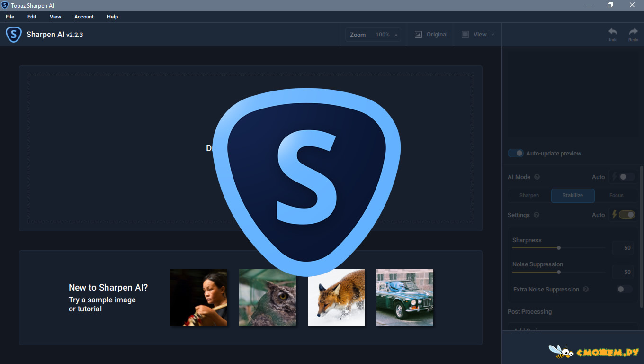Select the Focus mode tab
This screenshot has height=364, width=644.
tap(616, 195)
